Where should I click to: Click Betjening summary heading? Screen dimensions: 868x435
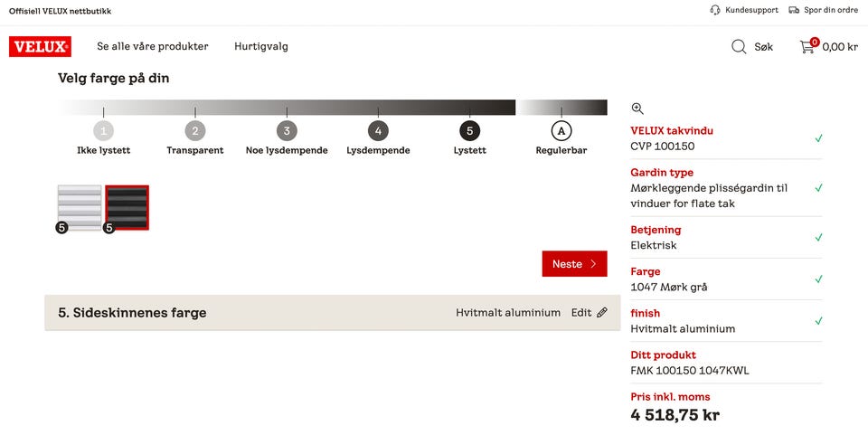point(656,230)
